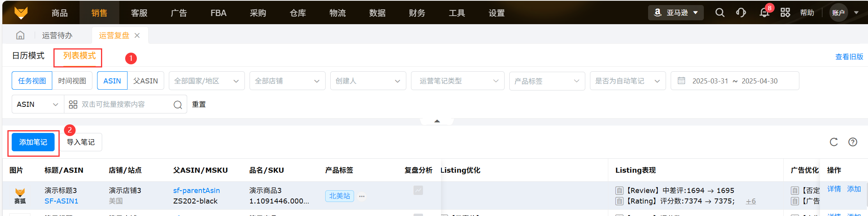Open the 【否定 note icon in 广告优化
868x216 pixels.
[x=795, y=191]
